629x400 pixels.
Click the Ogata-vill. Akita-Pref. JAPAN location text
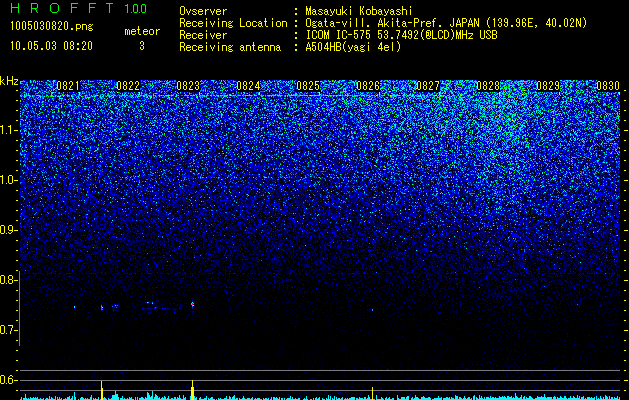coord(446,23)
